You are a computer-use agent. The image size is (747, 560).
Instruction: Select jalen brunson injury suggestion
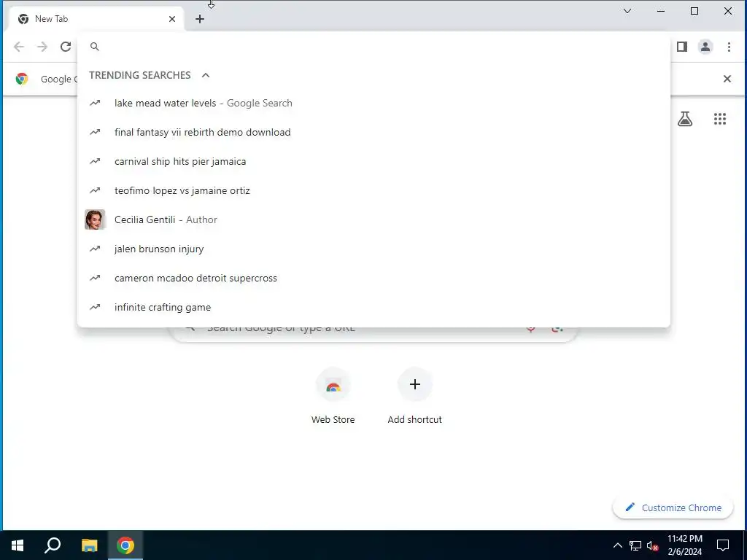(x=373, y=249)
